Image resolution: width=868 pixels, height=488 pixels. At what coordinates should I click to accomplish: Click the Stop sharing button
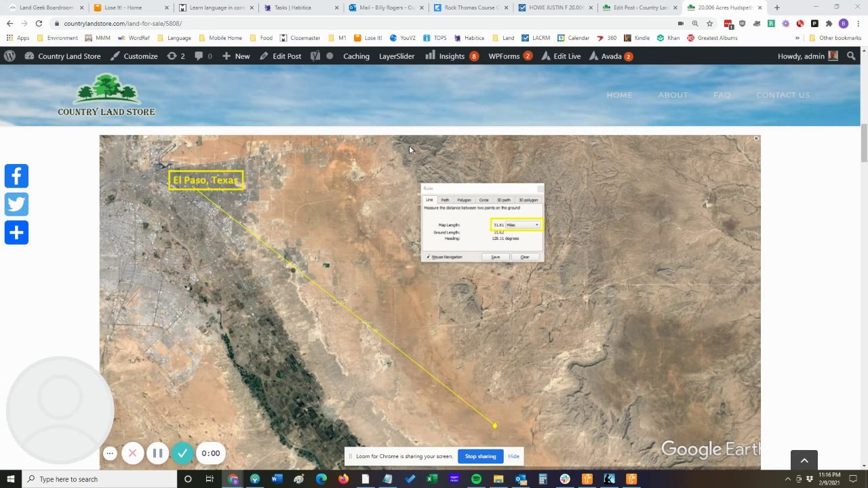tap(480, 456)
